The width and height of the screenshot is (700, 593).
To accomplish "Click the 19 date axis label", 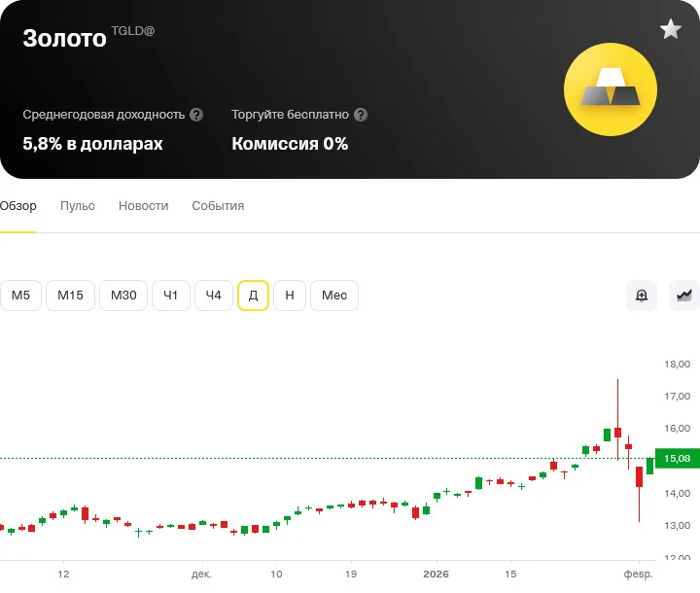I will point(351,574).
